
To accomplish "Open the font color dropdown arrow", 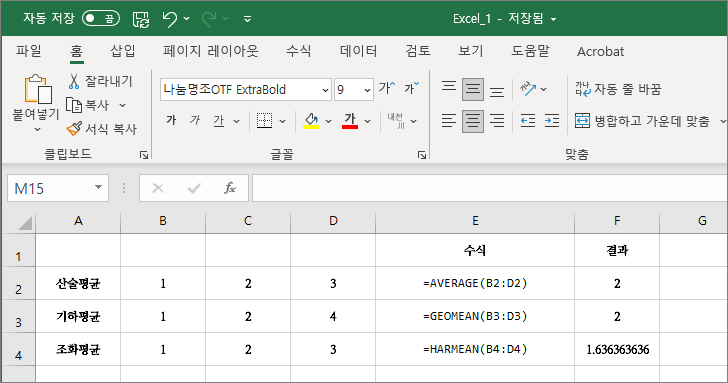I will (x=367, y=121).
